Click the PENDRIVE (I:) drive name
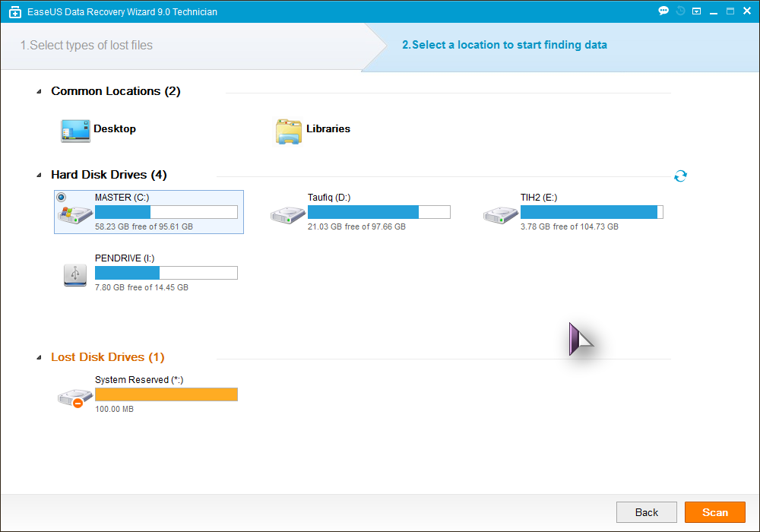 (x=125, y=258)
